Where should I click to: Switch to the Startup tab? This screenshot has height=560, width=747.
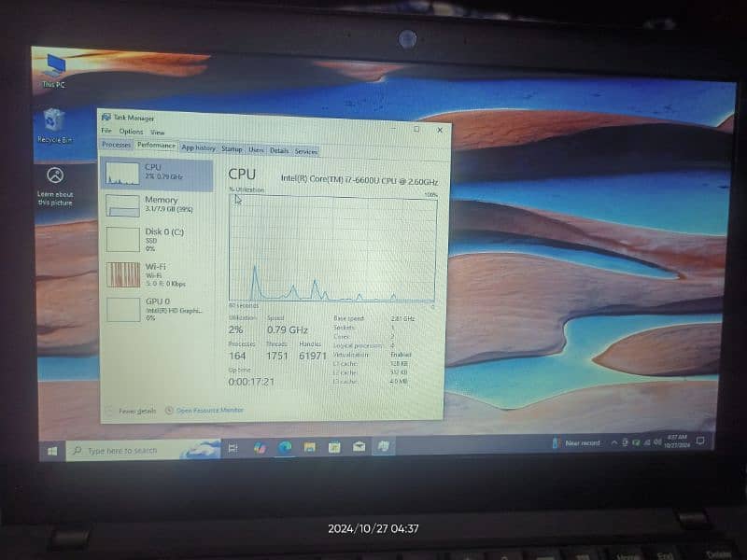point(232,149)
